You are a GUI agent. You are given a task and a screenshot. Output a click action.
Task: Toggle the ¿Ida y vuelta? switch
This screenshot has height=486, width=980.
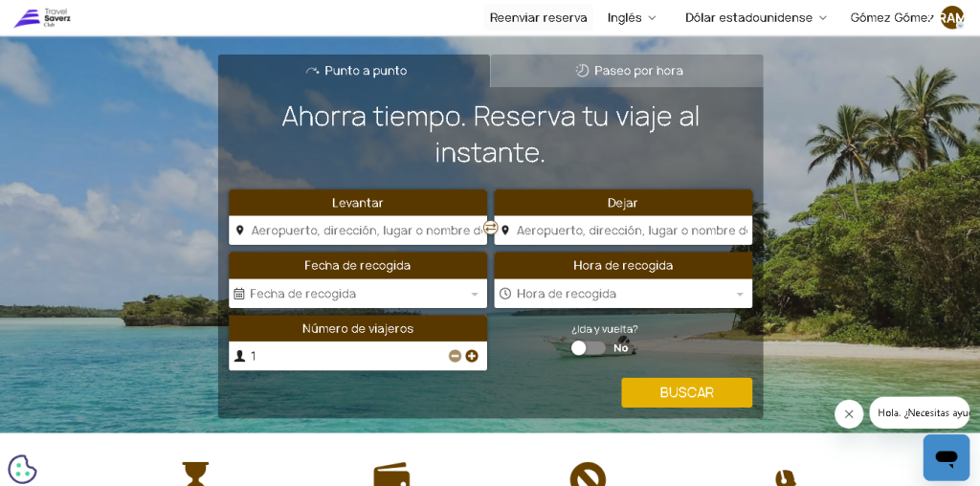tap(589, 348)
